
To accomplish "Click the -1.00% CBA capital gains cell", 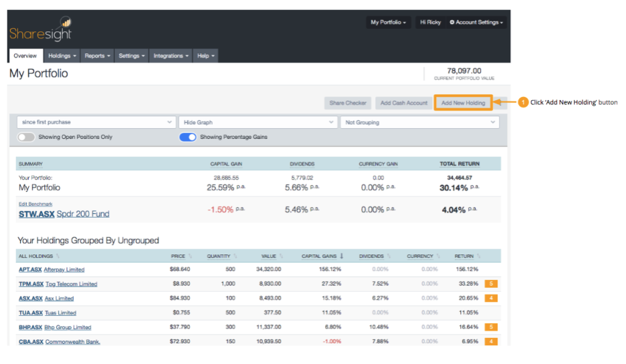I will tap(332, 342).
